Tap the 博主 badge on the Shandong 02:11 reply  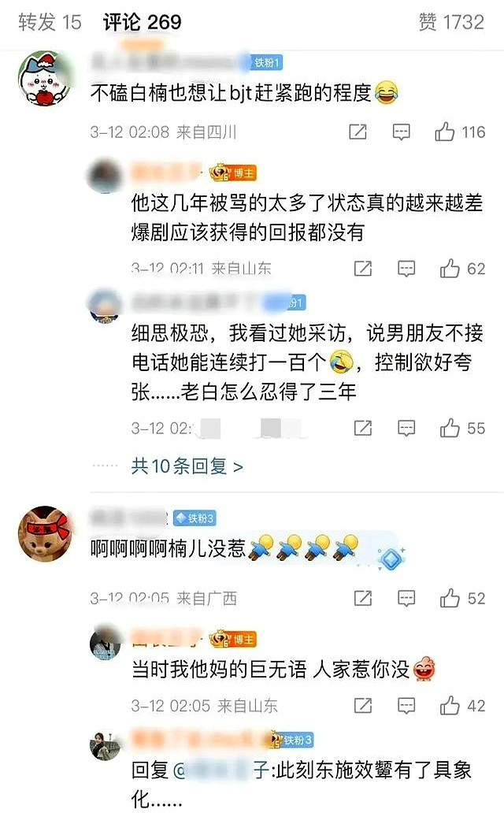[233, 173]
